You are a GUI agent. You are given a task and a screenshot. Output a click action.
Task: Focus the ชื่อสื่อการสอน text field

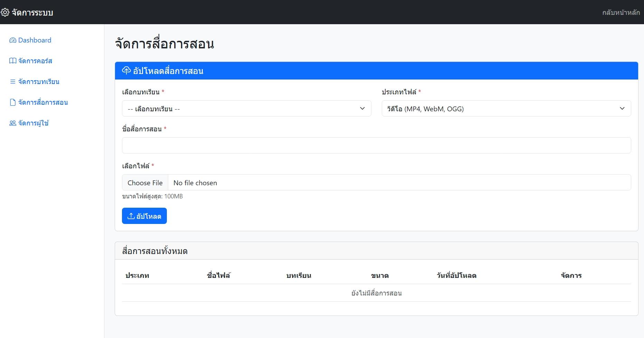coord(377,145)
